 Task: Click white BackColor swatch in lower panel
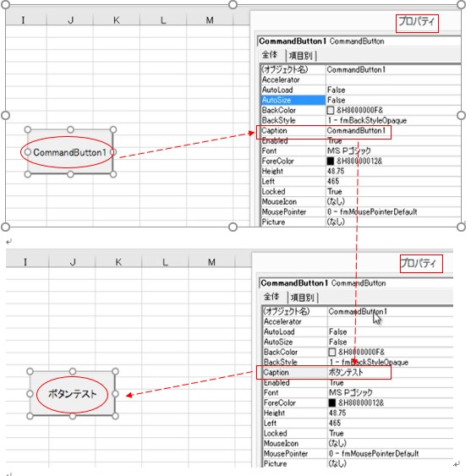point(332,353)
